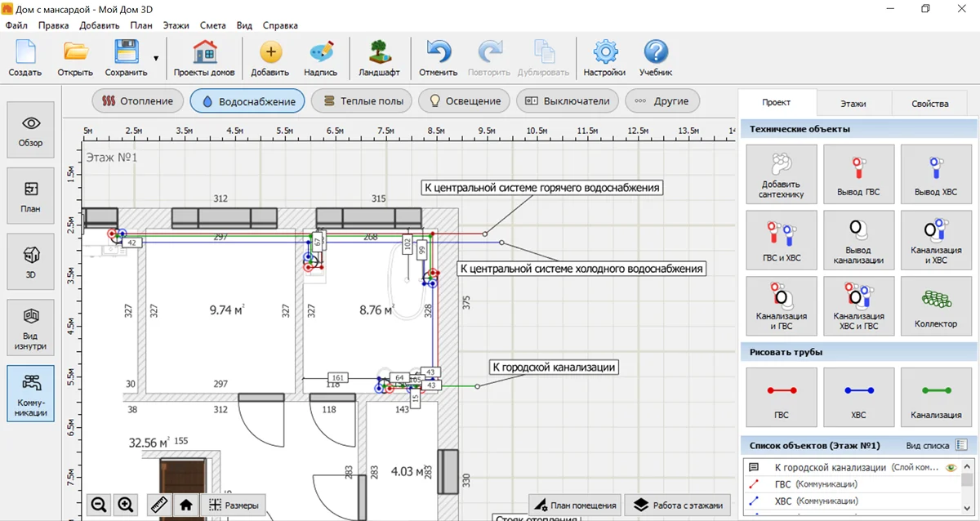Open the Ландшафт tool
Image resolution: width=980 pixels, height=521 pixels.
point(380,58)
